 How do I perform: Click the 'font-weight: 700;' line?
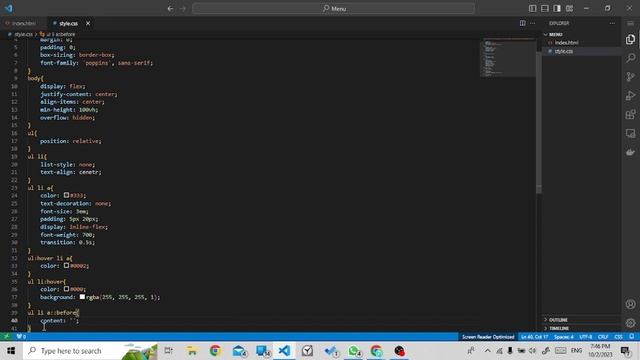coord(67,235)
